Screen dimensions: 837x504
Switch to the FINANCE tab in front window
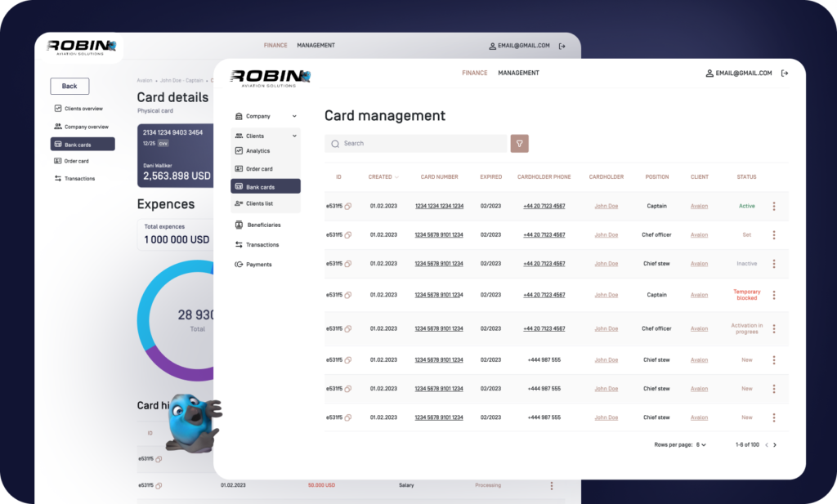tap(474, 73)
